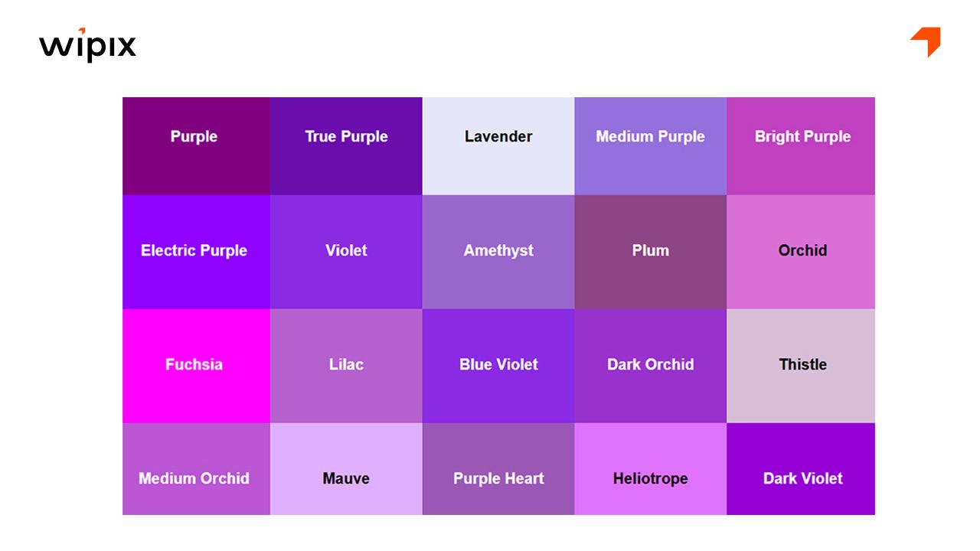
Task: Select the Heliotrope color swatch
Action: click(650, 469)
